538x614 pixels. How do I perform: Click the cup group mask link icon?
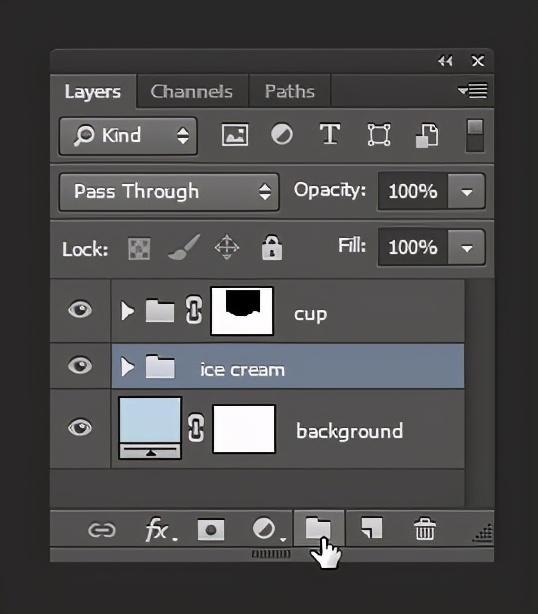[194, 310]
